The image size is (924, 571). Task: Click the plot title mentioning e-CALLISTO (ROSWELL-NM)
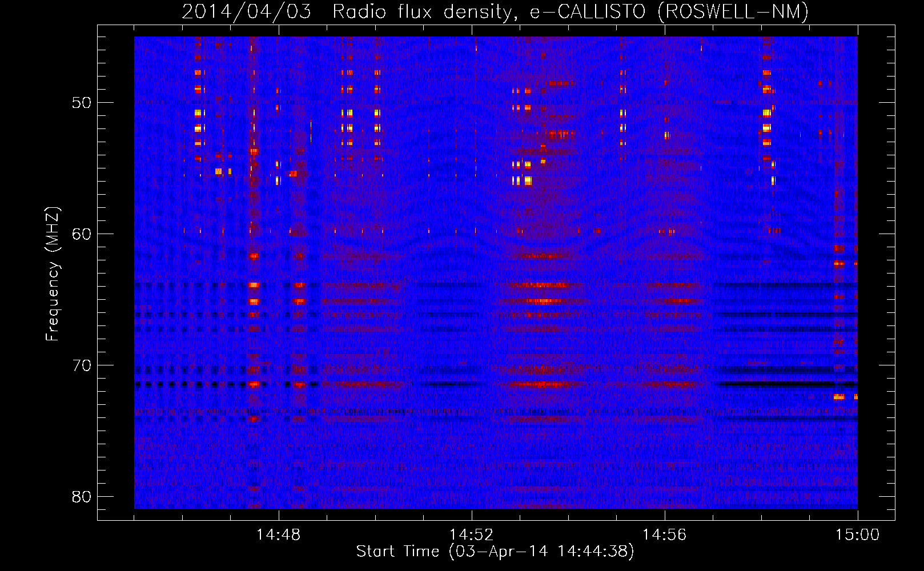coord(495,11)
